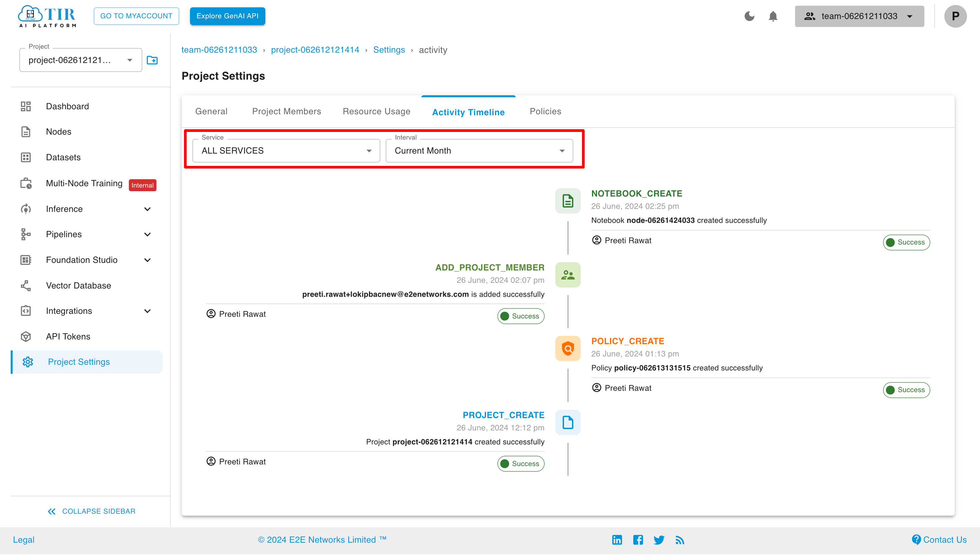Click the Inference icon in sidebar
Screen dimensions: 980x555
tap(26, 209)
